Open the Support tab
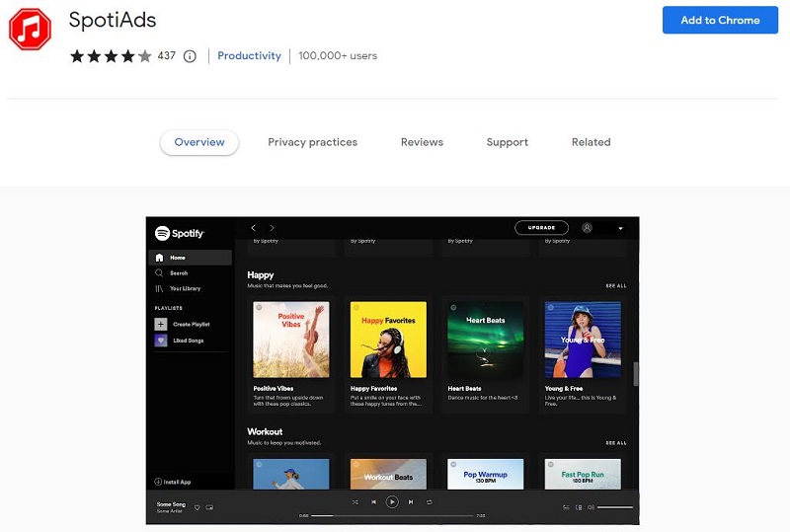The width and height of the screenshot is (790, 532). (x=507, y=142)
